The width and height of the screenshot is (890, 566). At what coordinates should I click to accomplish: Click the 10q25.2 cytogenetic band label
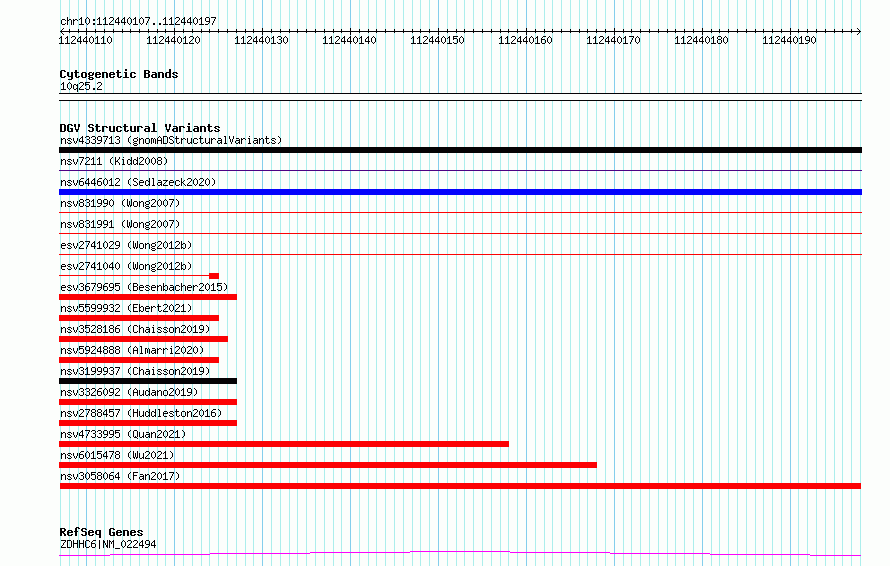81,86
